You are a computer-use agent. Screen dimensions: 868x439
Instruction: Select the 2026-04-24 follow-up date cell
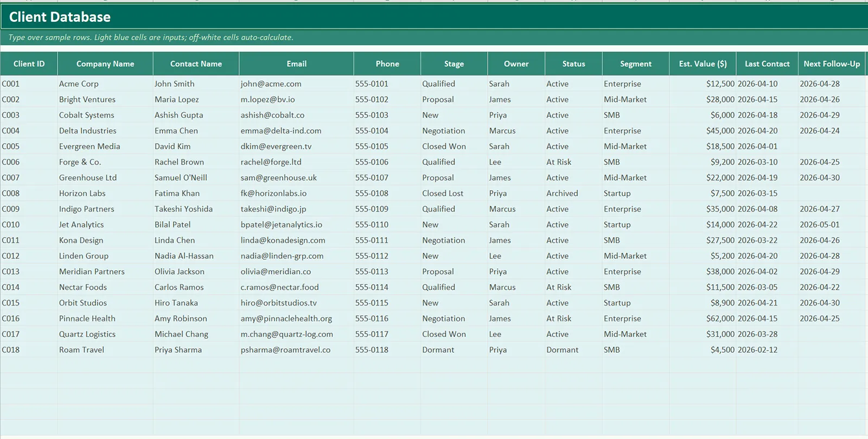(x=832, y=131)
